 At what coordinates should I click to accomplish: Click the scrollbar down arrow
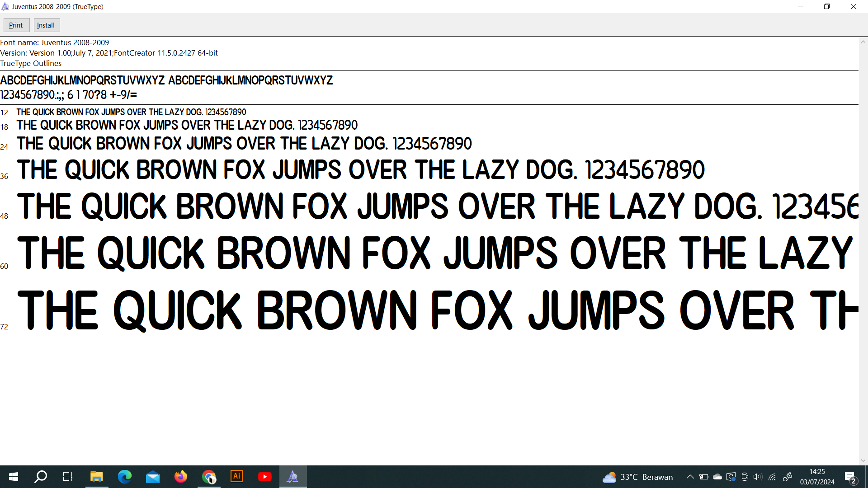tap(863, 460)
